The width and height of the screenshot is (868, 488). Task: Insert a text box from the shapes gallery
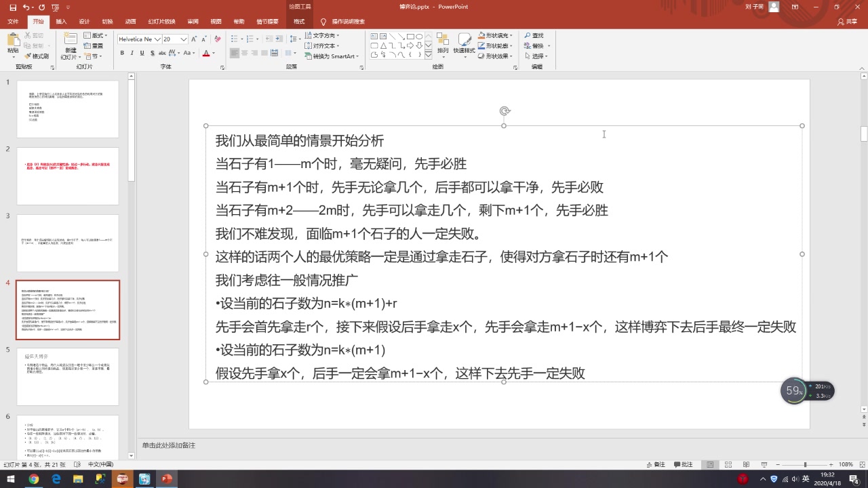tap(374, 36)
